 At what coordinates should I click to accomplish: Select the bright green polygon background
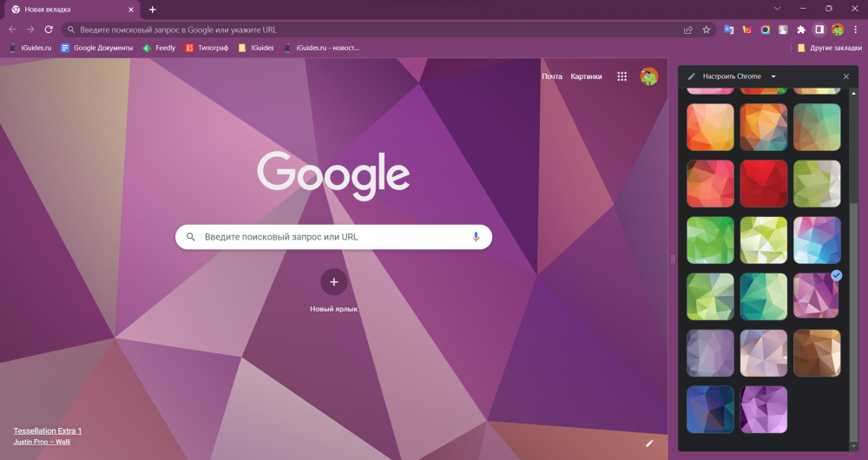point(710,240)
